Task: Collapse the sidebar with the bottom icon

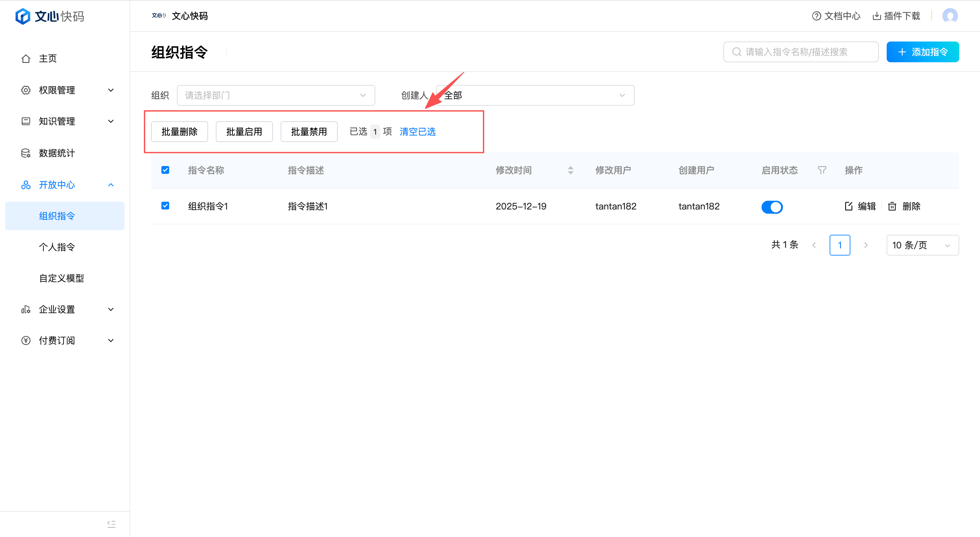Action: pyautogui.click(x=111, y=524)
